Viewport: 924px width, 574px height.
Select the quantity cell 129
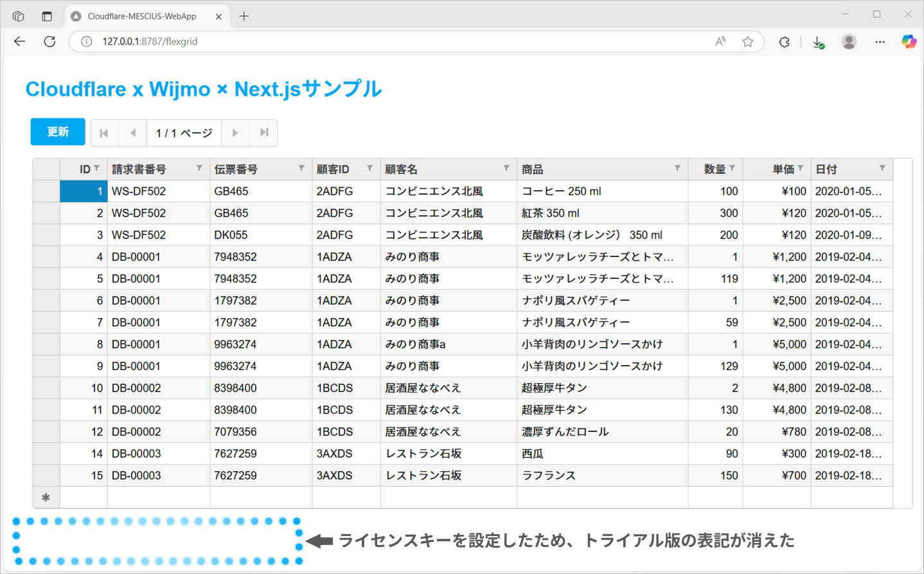click(x=715, y=366)
